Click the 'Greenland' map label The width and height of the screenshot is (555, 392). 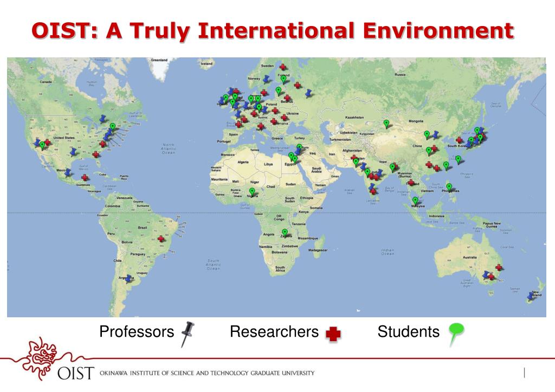[159, 60]
